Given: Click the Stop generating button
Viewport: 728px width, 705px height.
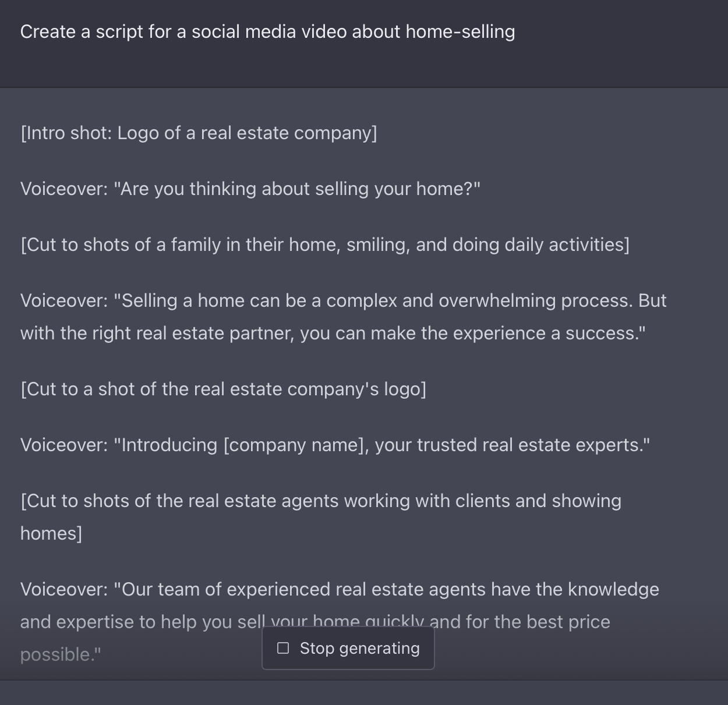Looking at the screenshot, I should (348, 648).
